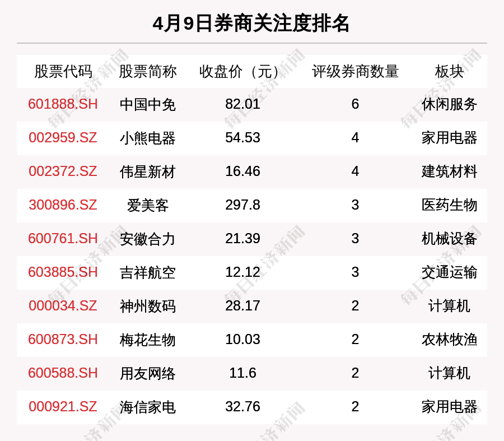Screen dimensions: 504x441
Task: Click the 股票代码 column header
Action: tap(63, 71)
